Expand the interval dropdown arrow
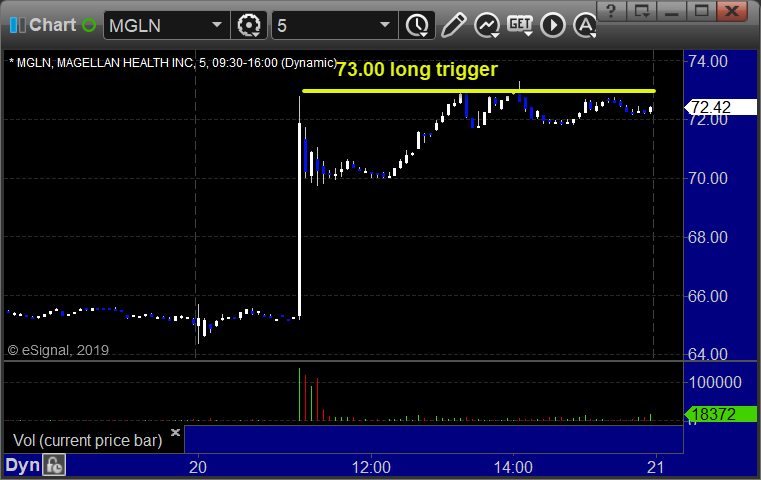Image resolution: width=761 pixels, height=480 pixels. pos(385,24)
